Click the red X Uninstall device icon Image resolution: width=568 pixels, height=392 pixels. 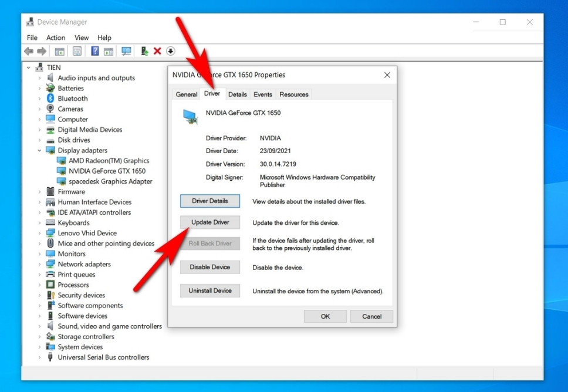coord(157,52)
